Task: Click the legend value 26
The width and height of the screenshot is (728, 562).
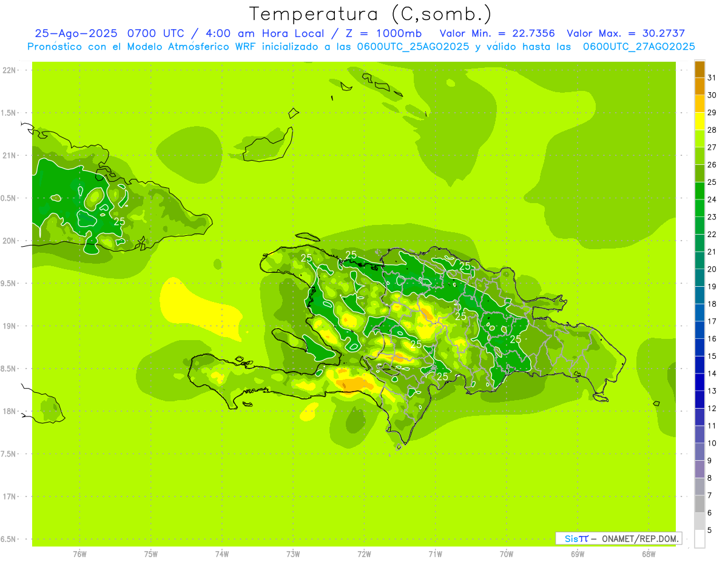Action: [x=712, y=164]
